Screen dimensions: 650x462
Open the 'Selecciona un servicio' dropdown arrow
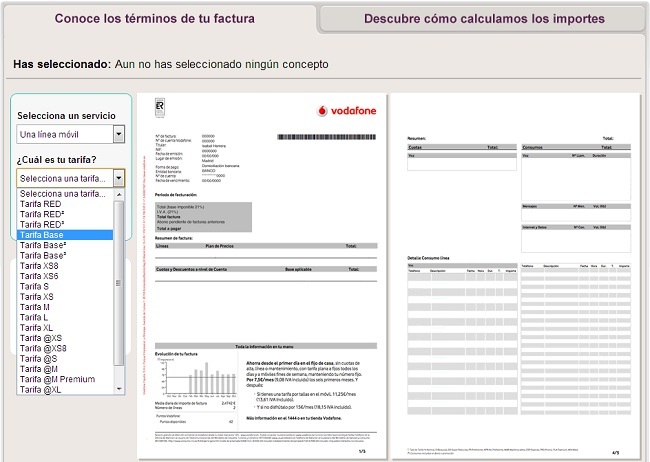[x=119, y=134]
